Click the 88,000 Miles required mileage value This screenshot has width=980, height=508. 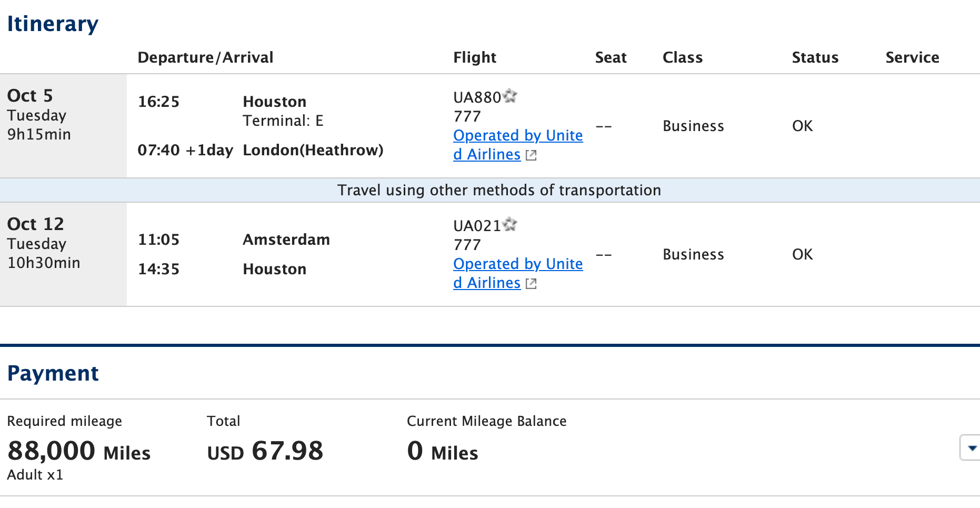point(79,451)
